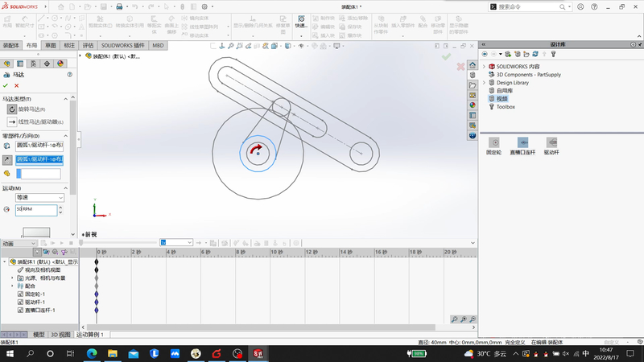Open the File Explorer task pane tab
The width and height of the screenshot is (644, 362).
point(473,85)
